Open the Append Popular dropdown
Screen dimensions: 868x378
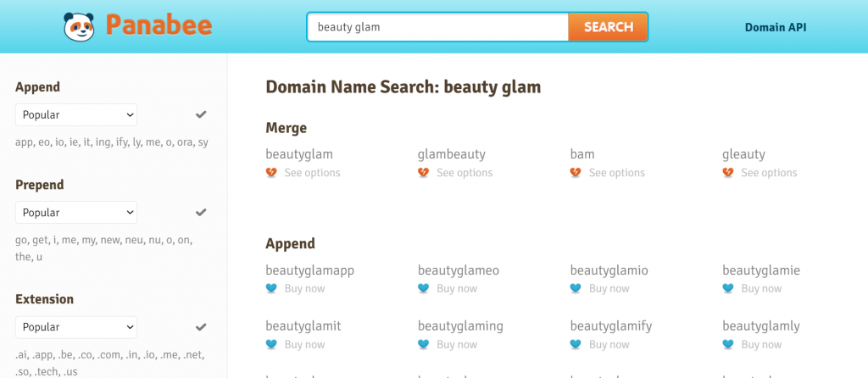point(76,114)
